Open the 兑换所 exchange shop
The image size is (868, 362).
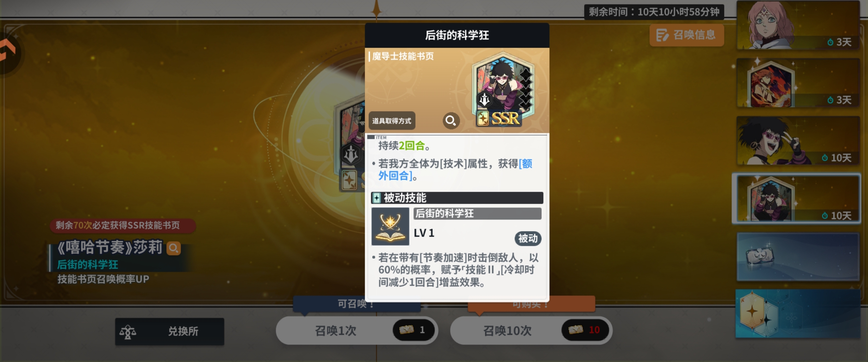point(169,331)
